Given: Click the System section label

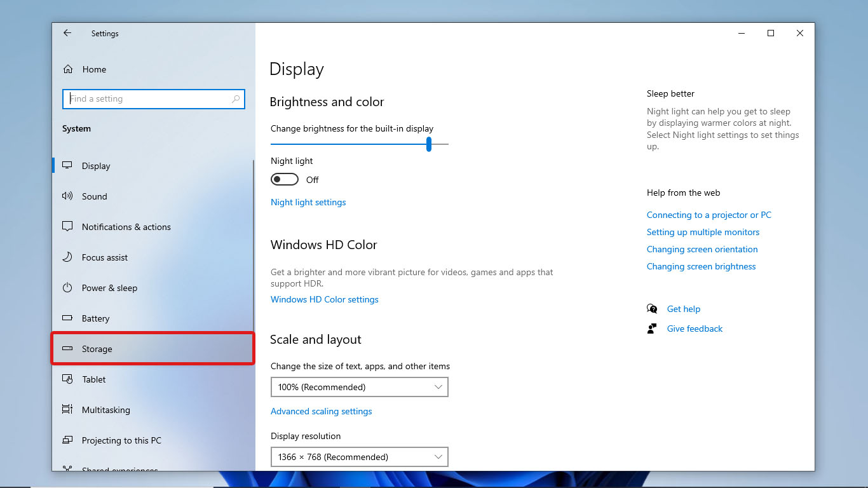Looking at the screenshot, I should (x=76, y=128).
